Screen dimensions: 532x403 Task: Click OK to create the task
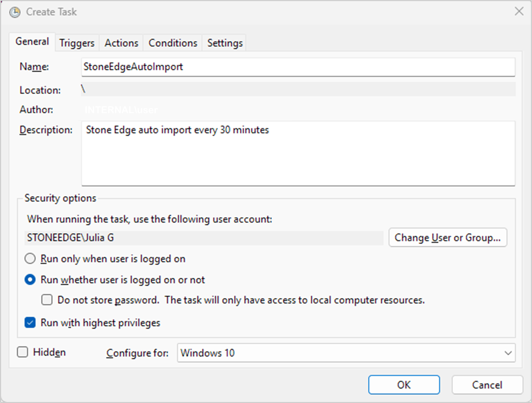click(404, 385)
